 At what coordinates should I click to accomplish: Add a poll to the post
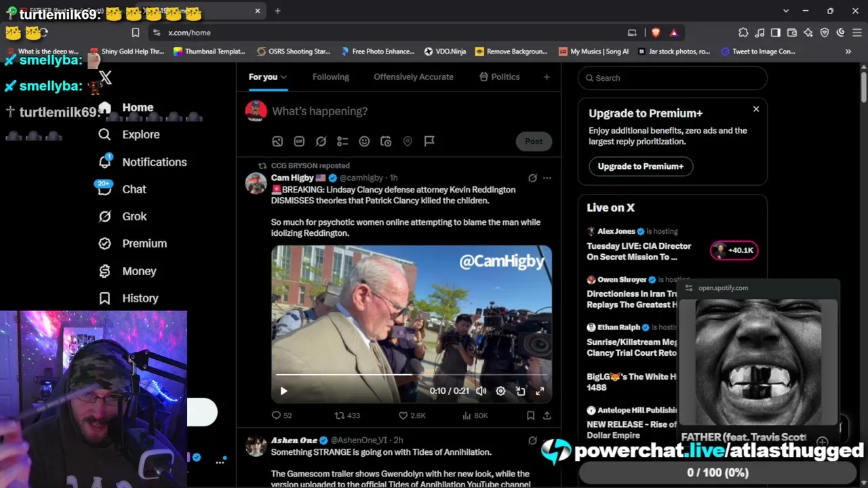(342, 141)
